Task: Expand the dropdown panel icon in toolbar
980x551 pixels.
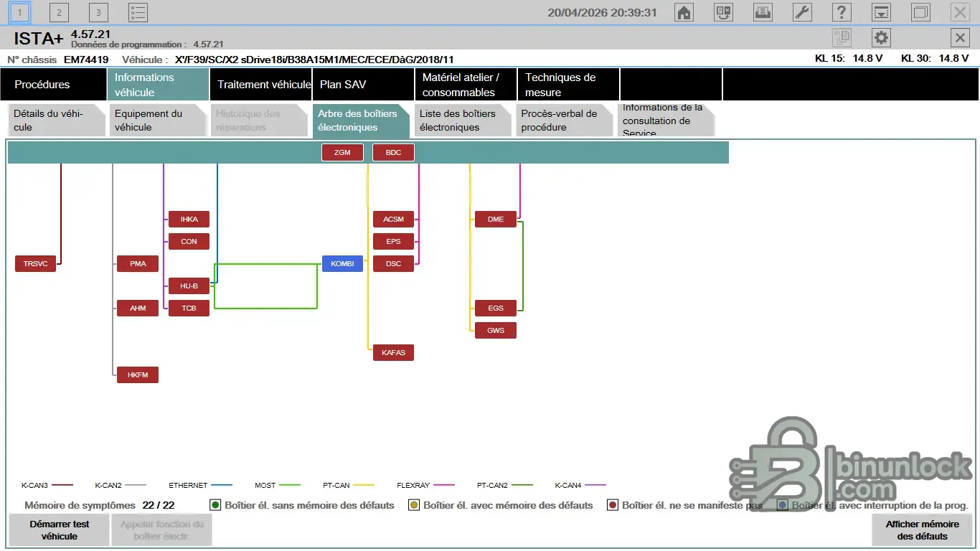Action: click(x=881, y=12)
